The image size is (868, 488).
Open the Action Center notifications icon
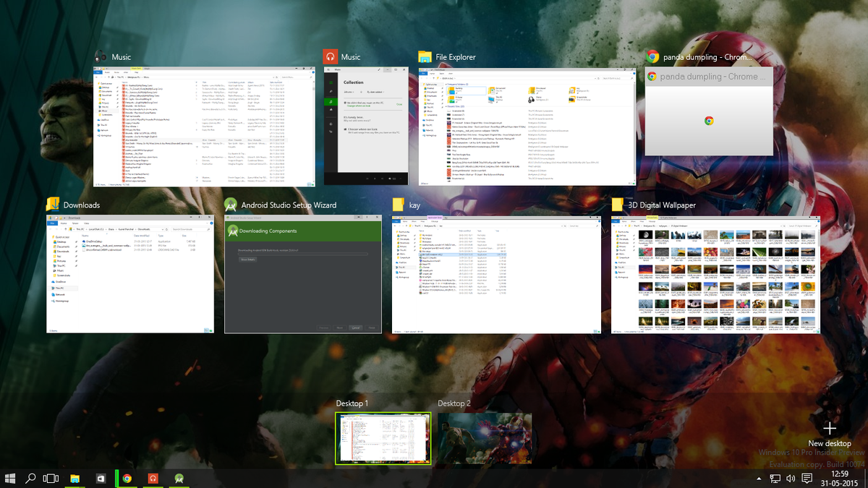[805, 479]
